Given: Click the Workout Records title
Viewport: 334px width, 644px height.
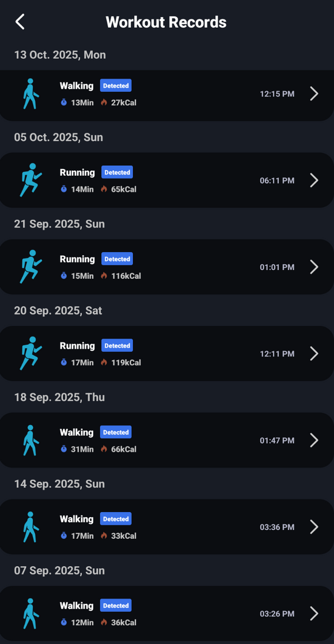Looking at the screenshot, I should click(166, 22).
